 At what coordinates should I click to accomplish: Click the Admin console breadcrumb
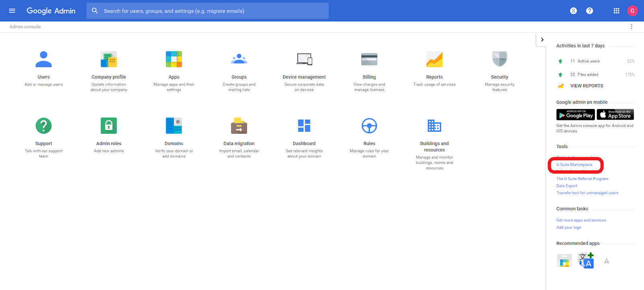(25, 27)
